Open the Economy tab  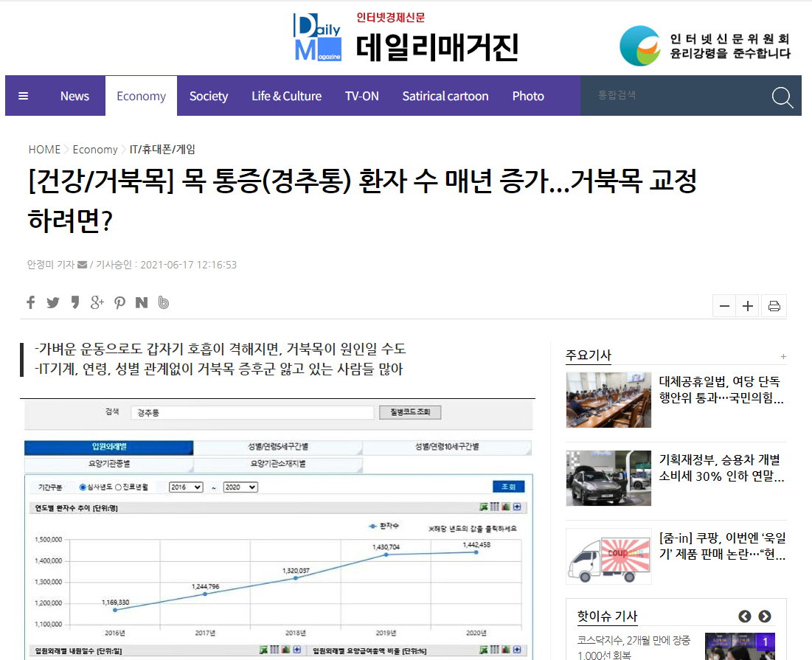tap(142, 96)
